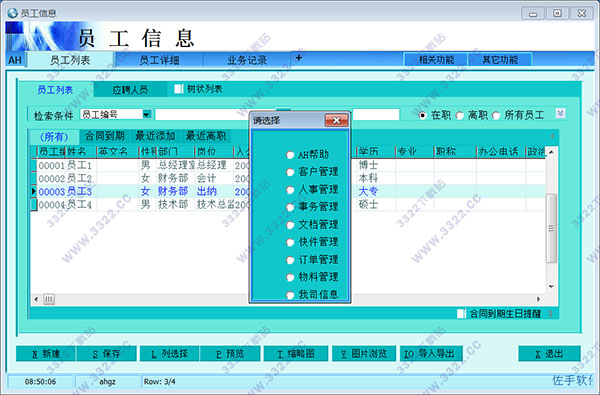Click the N 新建 button
This screenshot has height=395, width=600.
(x=46, y=354)
